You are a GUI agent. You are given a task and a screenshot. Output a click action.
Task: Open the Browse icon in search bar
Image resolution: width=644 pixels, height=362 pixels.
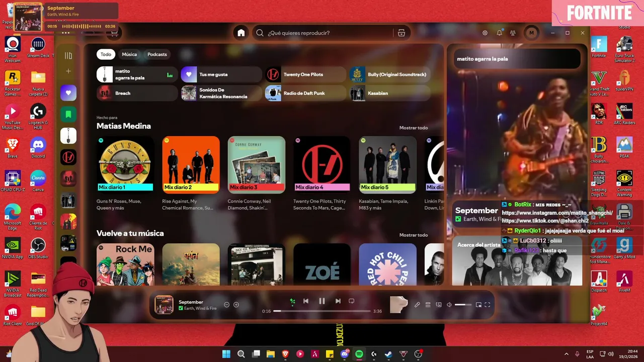point(401,33)
